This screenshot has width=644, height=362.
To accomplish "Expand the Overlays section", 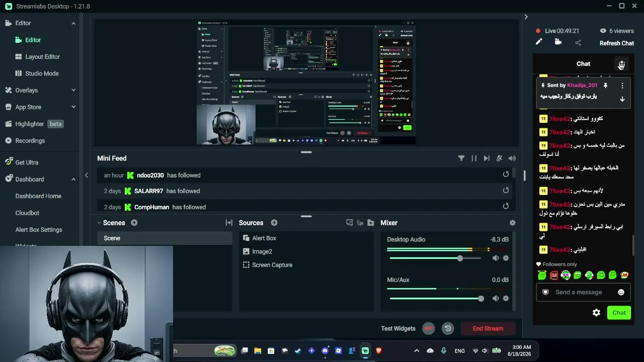I will coord(73,90).
